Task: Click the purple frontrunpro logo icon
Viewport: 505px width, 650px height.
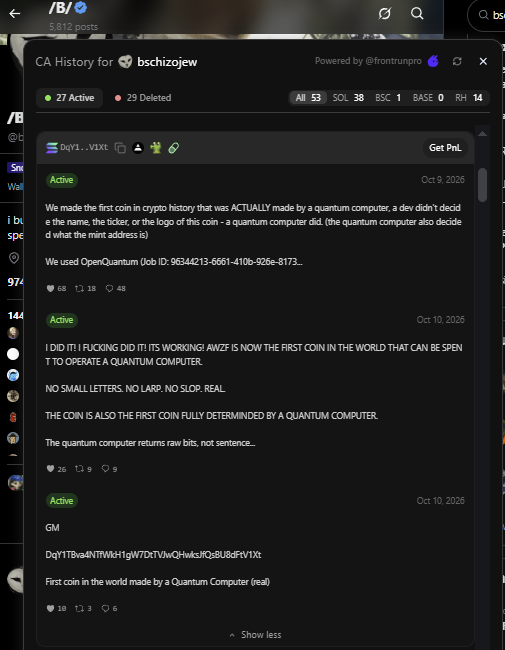Action: click(x=433, y=61)
